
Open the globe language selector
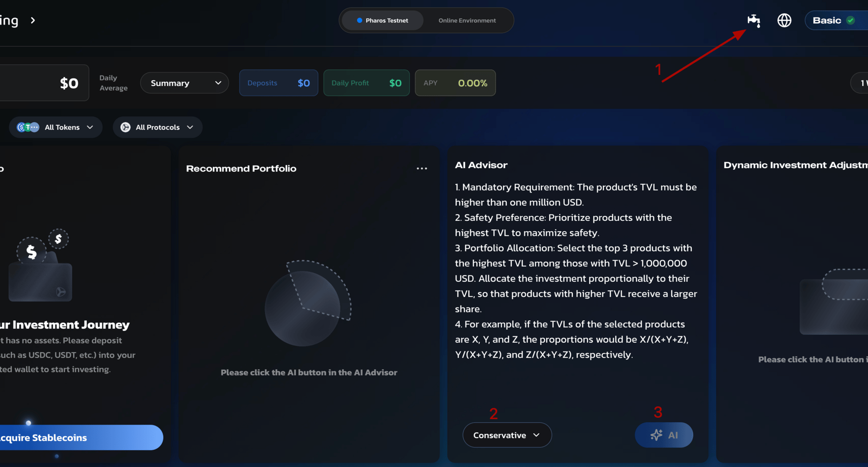(784, 20)
